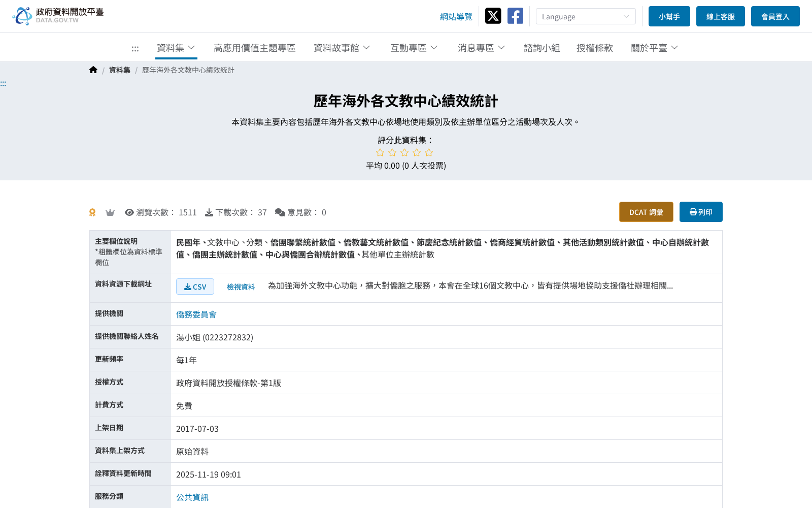Expand the 消息專區 menu

pos(482,48)
